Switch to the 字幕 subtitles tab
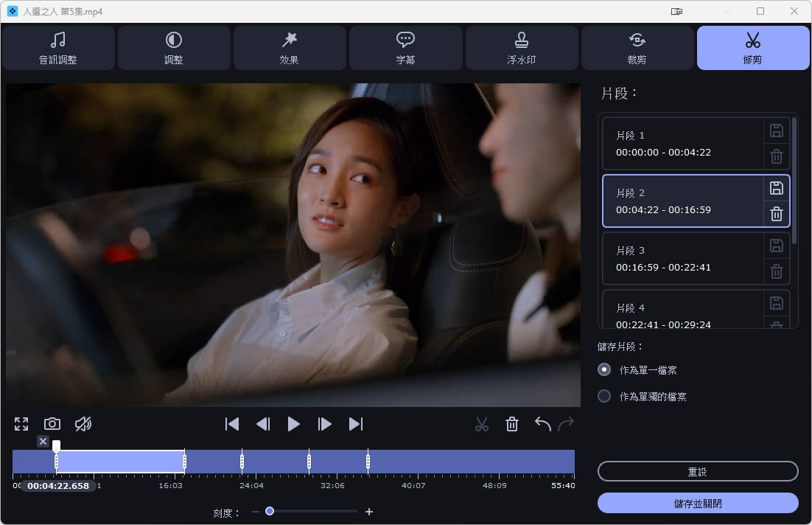 tap(405, 48)
